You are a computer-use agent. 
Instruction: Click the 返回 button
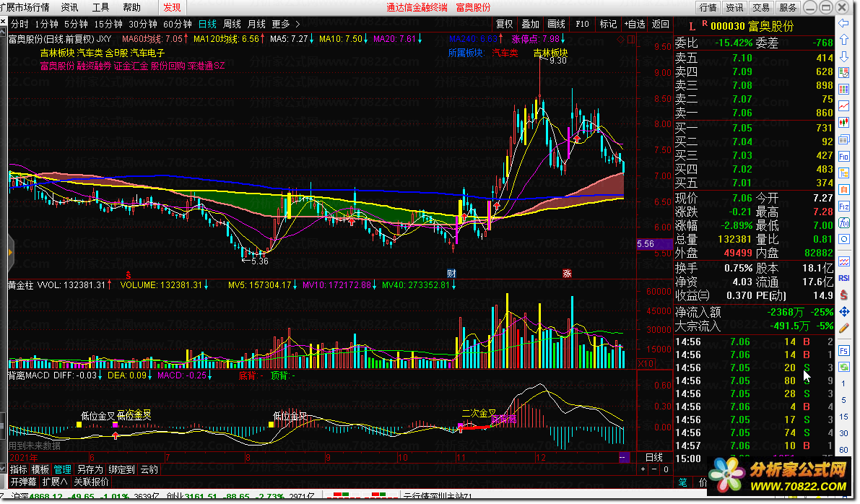(661, 24)
